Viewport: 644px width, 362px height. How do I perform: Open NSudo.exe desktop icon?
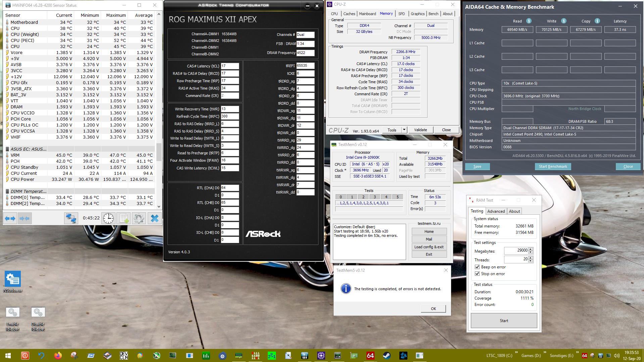click(x=13, y=282)
